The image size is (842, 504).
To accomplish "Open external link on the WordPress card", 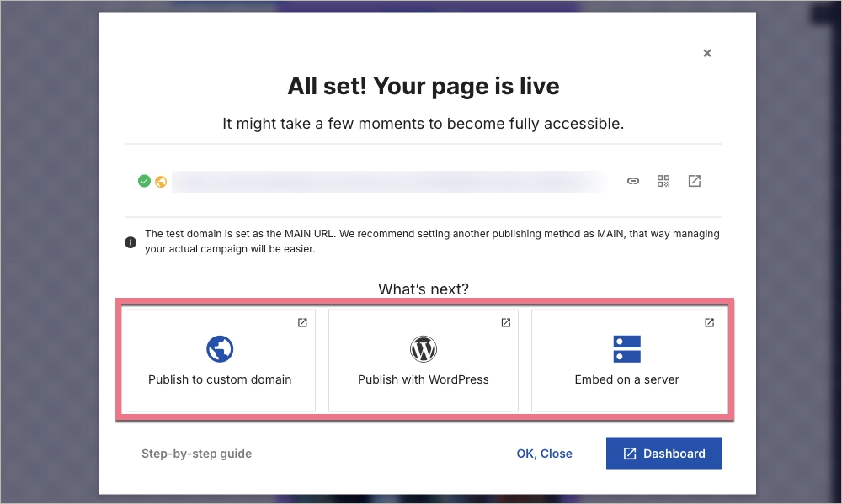I will coord(504,322).
